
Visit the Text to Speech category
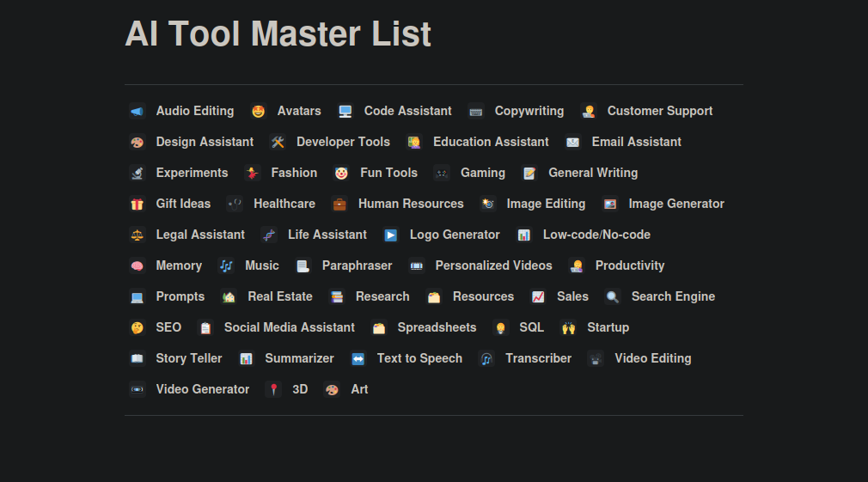pyautogui.click(x=419, y=359)
